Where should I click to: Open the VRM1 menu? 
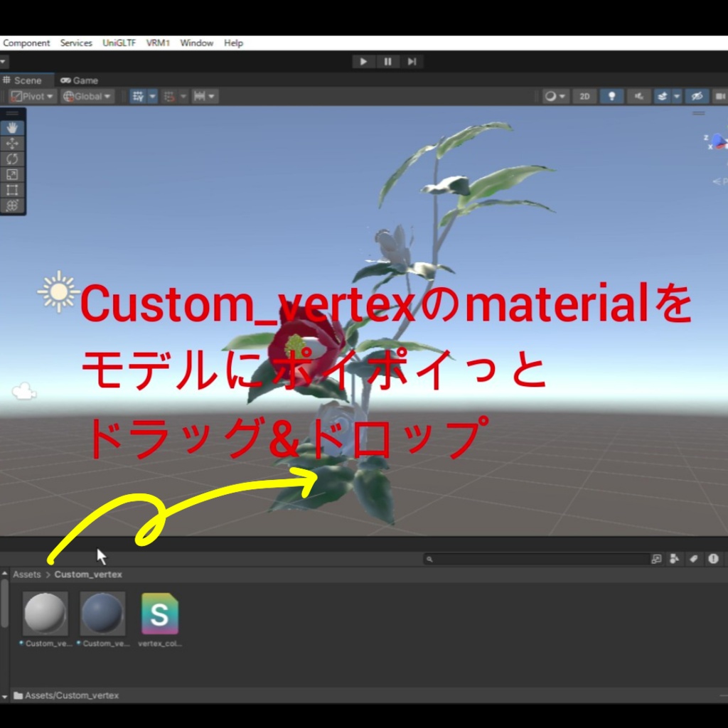(x=158, y=43)
